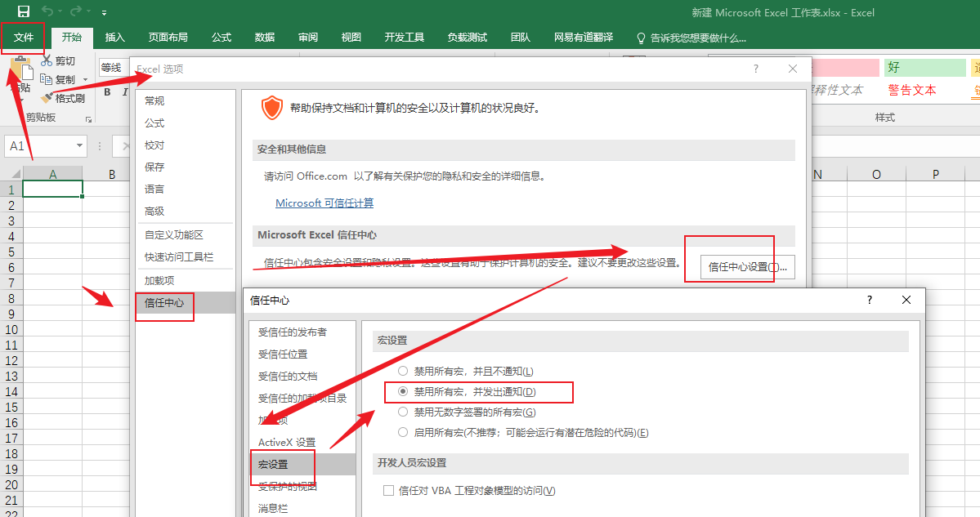Switch to the 页面布局 ribbon tab

coord(168,38)
